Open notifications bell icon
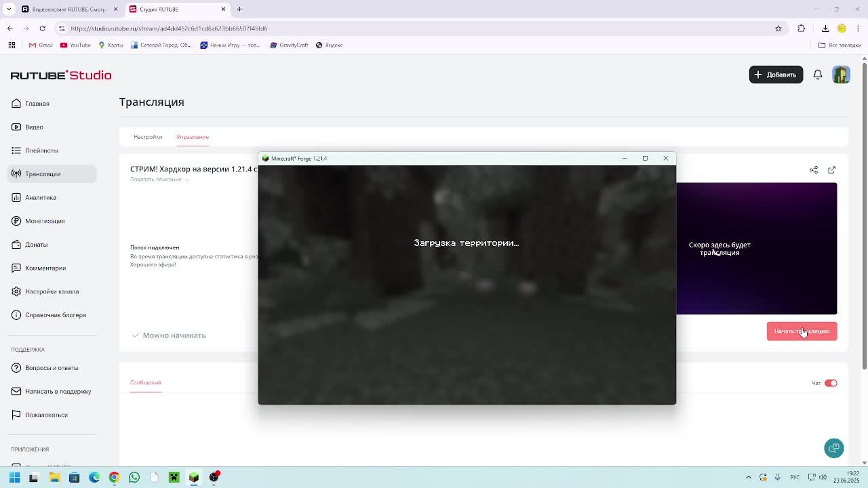The width and height of the screenshot is (868, 488). pos(818,75)
